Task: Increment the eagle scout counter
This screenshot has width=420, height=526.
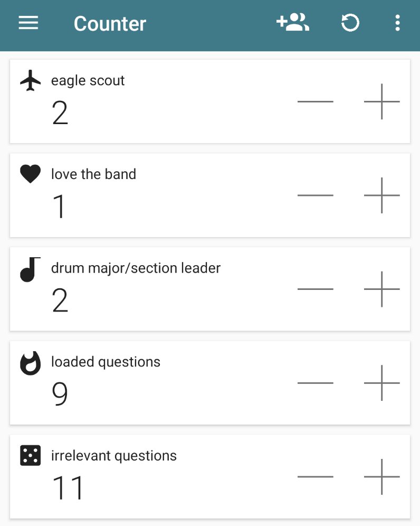Action: [x=382, y=101]
